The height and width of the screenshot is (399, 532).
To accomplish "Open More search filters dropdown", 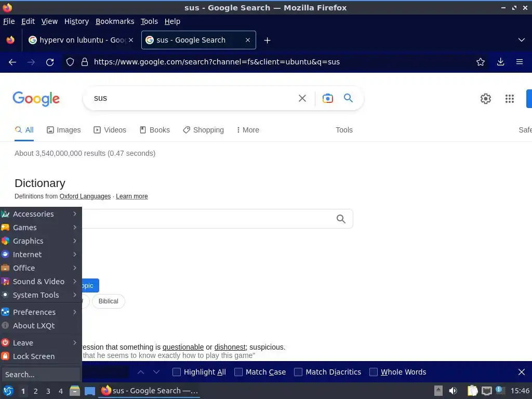I will (248, 130).
